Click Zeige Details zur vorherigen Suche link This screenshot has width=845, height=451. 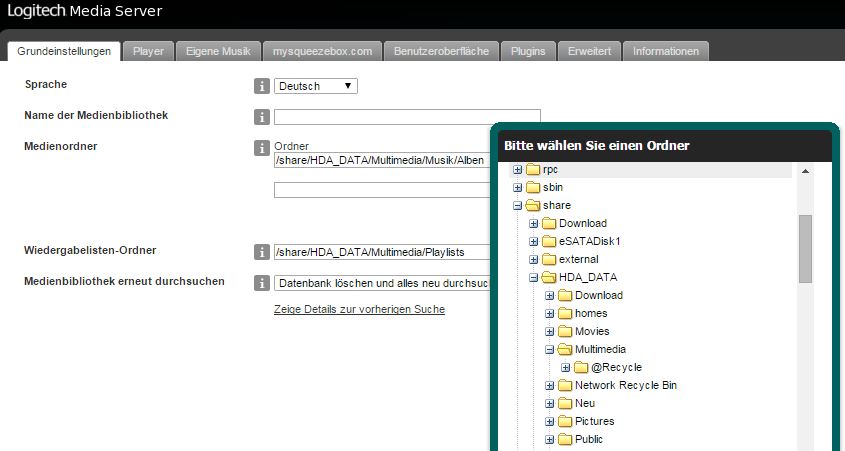click(359, 309)
